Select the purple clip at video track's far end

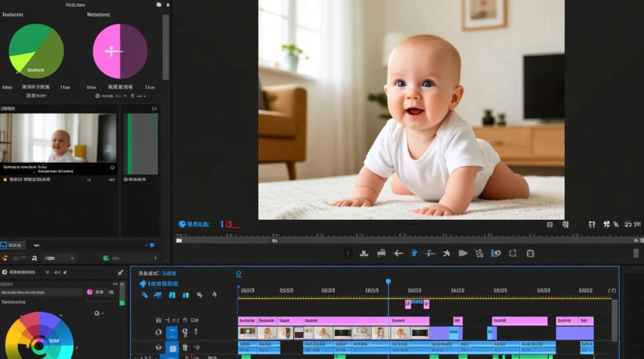[575, 333]
